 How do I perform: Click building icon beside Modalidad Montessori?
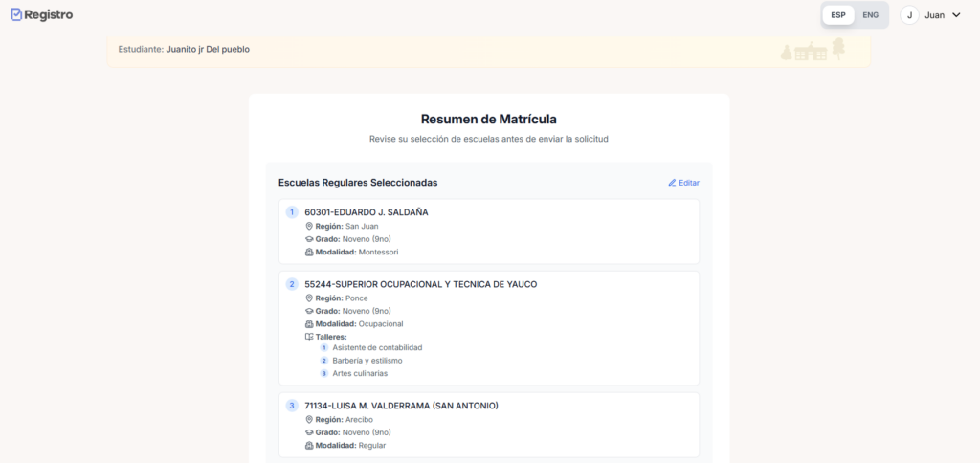pos(309,253)
